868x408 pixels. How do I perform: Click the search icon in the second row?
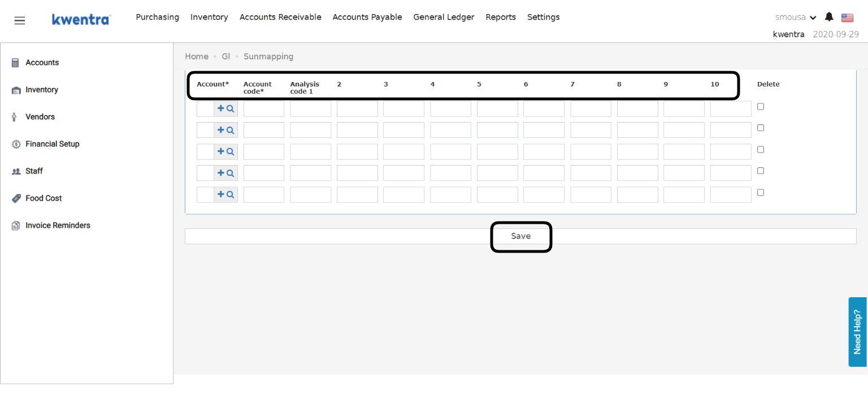pos(230,130)
